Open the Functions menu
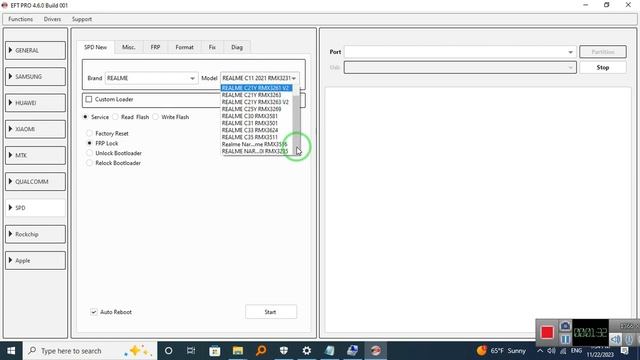 [x=20, y=19]
